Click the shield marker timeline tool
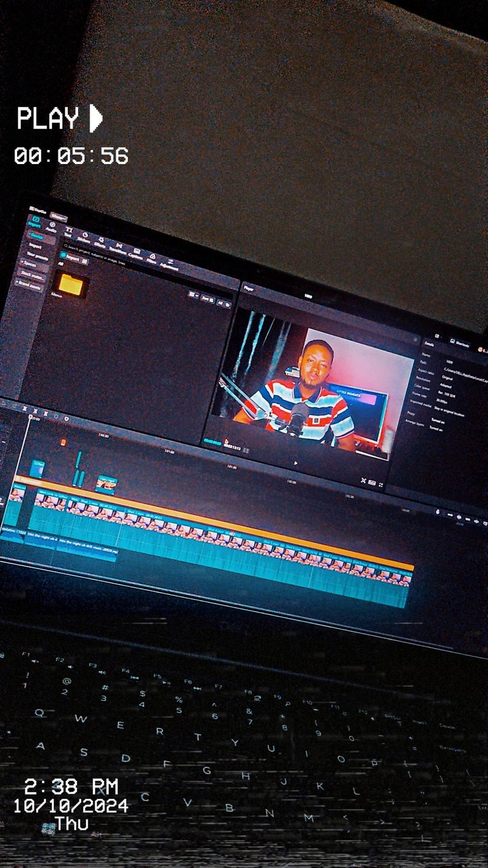The image size is (488, 868). (x=66, y=418)
